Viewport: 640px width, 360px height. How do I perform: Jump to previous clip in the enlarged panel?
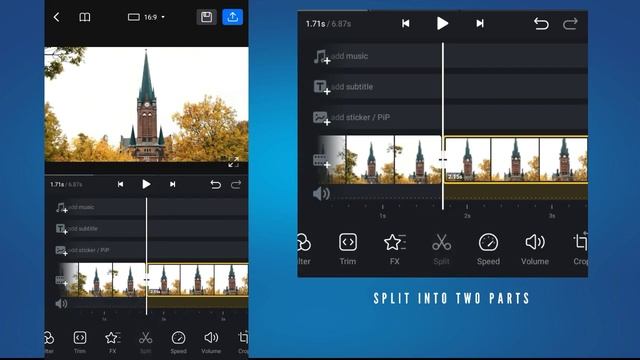(x=405, y=24)
